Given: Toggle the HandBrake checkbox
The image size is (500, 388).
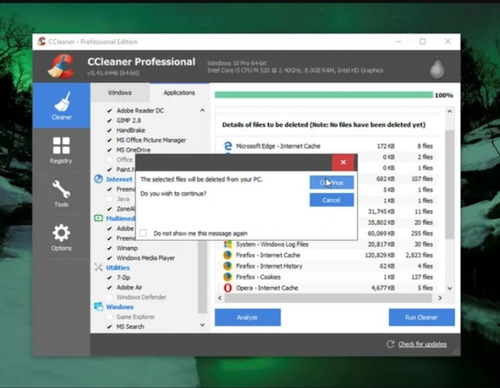Looking at the screenshot, I should 109,130.
